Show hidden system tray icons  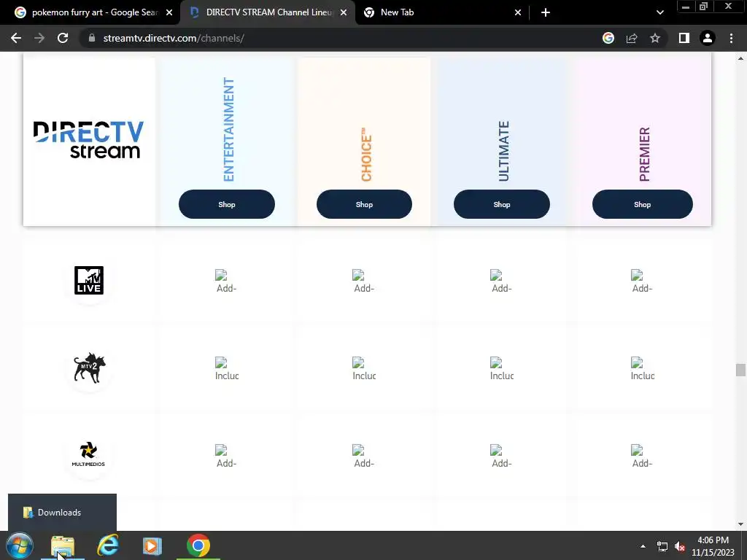(x=643, y=546)
